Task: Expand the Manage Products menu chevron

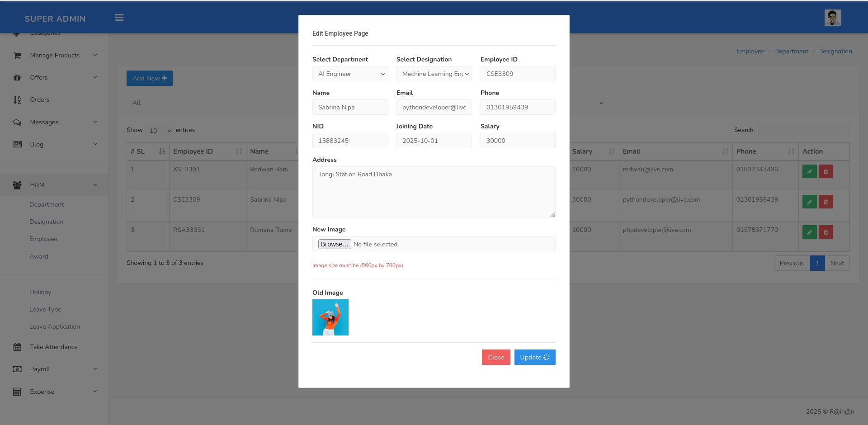Action: [95, 55]
